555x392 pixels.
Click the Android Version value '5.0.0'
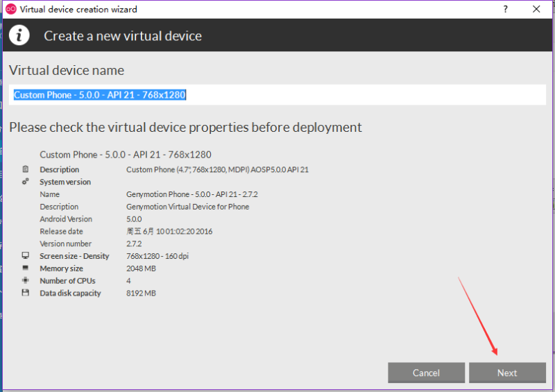click(x=134, y=219)
